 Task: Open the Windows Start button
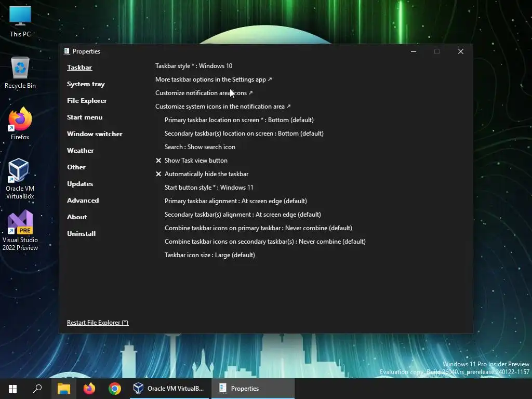(12, 389)
